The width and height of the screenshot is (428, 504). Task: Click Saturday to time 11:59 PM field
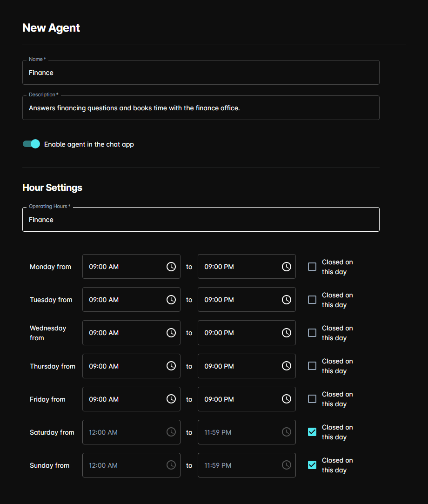247,432
